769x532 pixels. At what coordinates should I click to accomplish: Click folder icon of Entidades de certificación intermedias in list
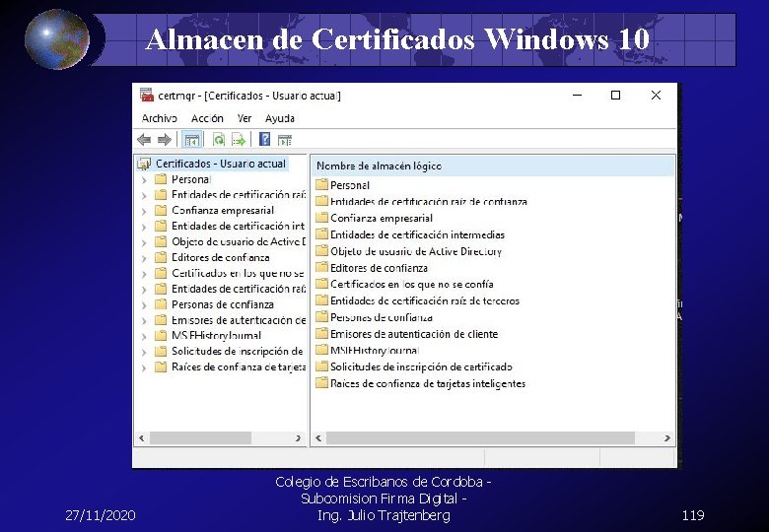click(321, 234)
